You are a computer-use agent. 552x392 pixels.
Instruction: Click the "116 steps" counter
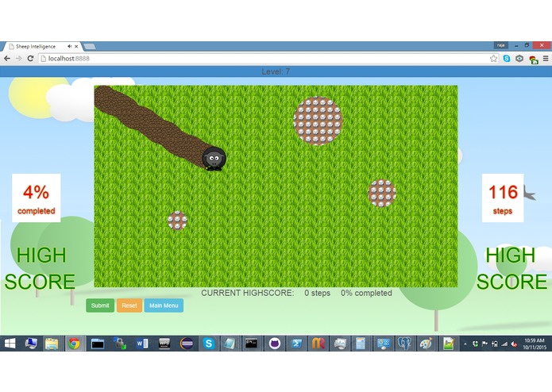coord(503,198)
